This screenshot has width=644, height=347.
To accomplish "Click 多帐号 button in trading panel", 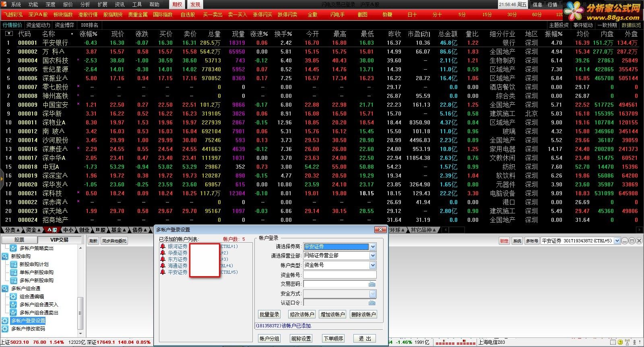I will point(531,241).
